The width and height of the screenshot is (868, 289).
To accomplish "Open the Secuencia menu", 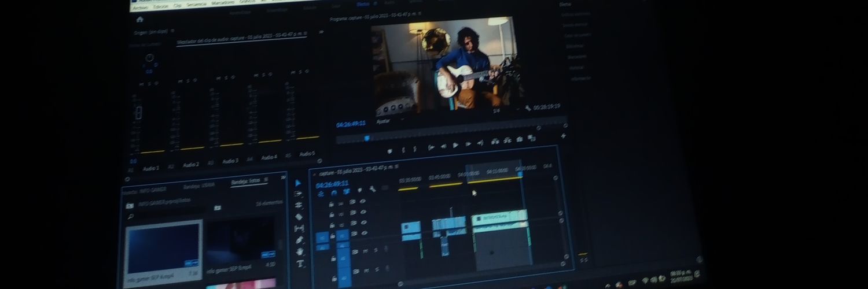I will click(196, 4).
